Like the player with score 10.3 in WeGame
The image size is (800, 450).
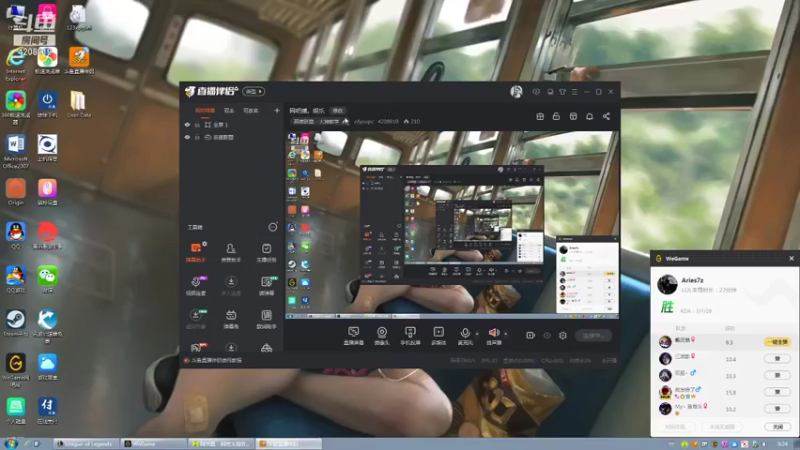click(x=777, y=375)
